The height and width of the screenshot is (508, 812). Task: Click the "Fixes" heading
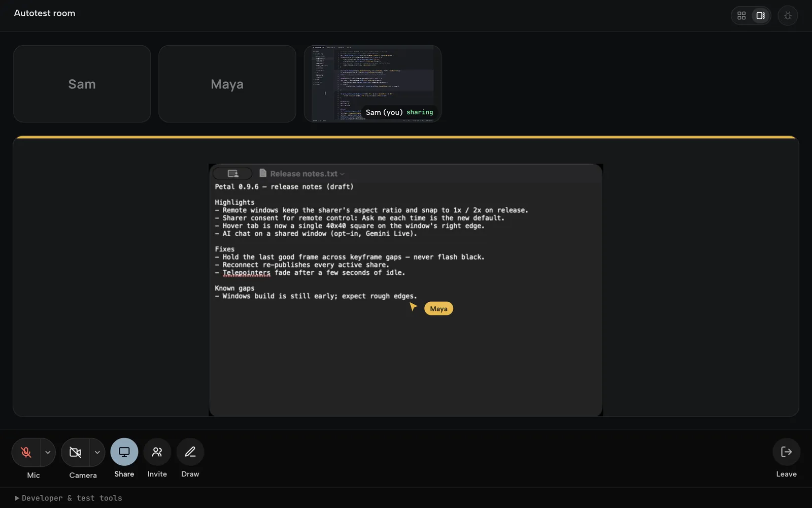coord(225,249)
